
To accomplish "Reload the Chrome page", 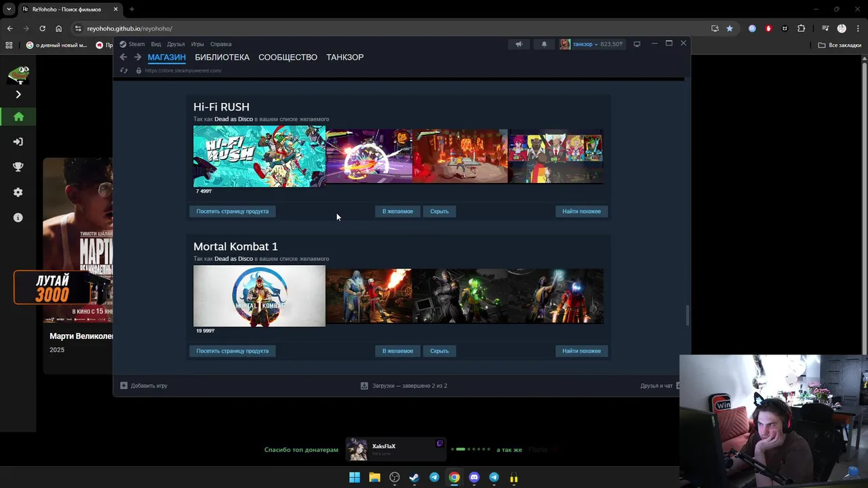I will [42, 28].
